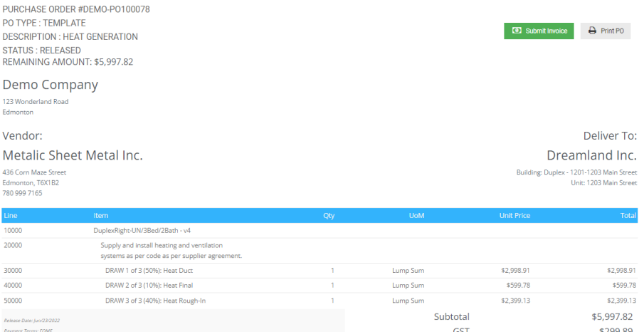Select the DRAW 2 of 3 Heat Final line
The width and height of the screenshot is (644, 332).
149,286
